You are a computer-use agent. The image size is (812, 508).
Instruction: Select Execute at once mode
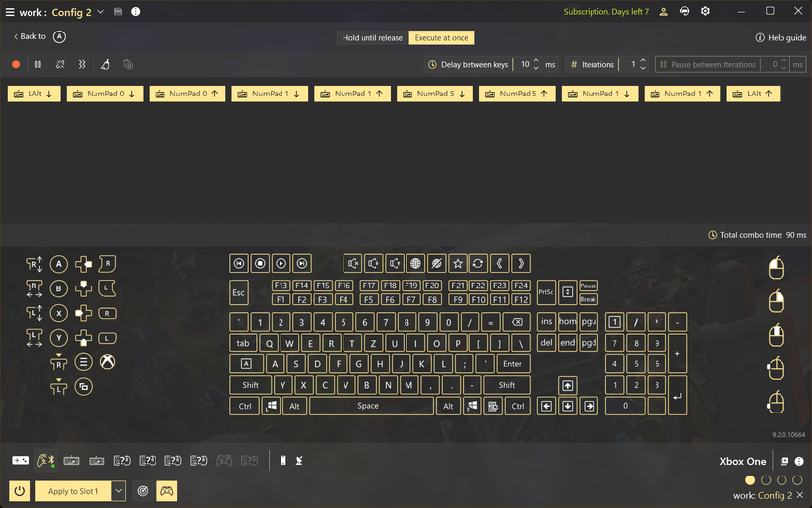click(441, 37)
